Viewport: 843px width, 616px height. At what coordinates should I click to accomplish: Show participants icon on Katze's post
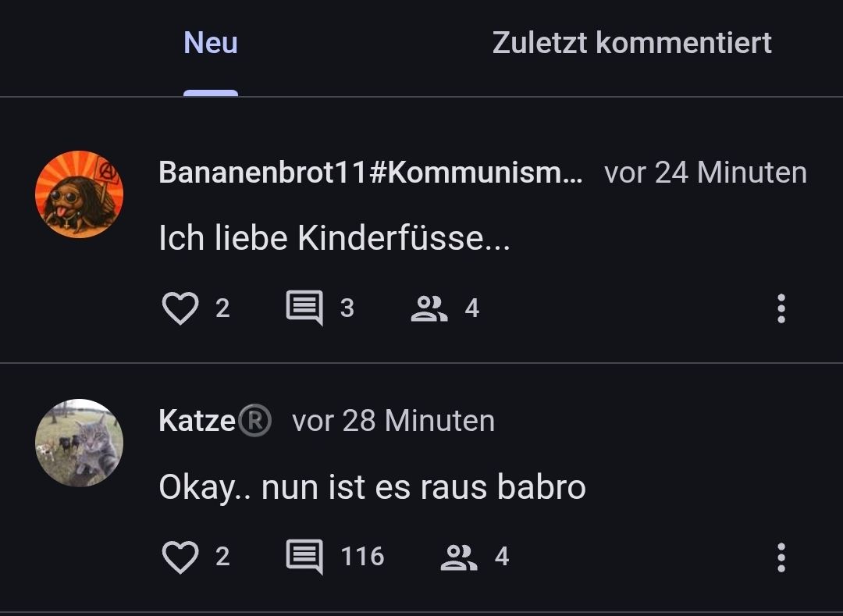coord(459,557)
